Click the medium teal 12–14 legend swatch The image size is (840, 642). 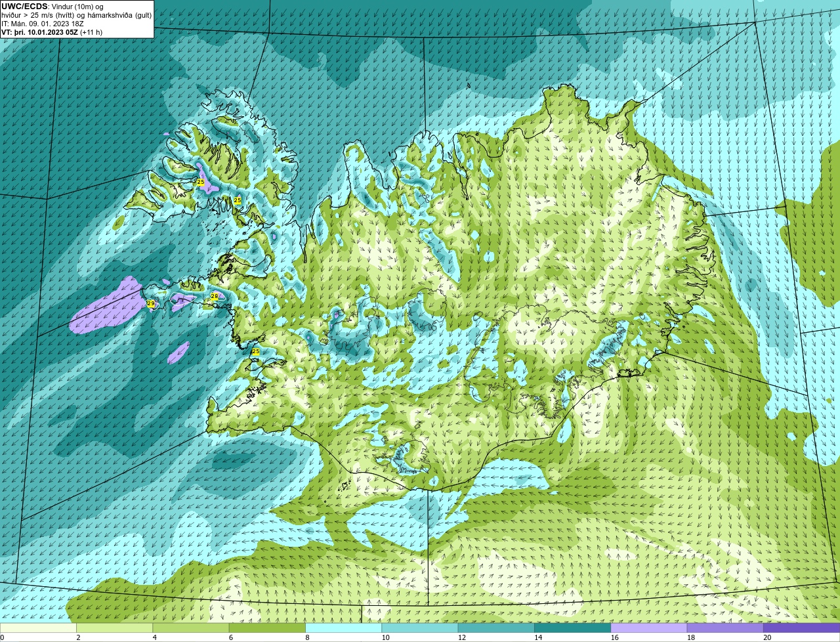(497, 628)
